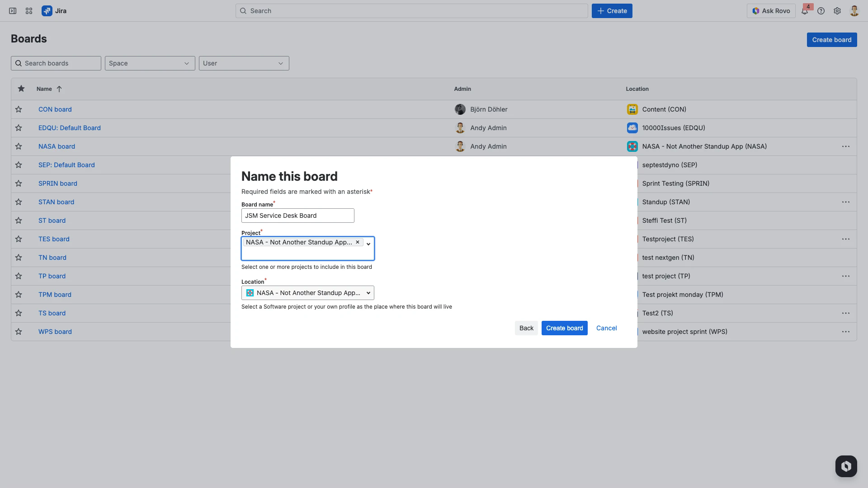Open the floating chat widget icon

click(846, 466)
